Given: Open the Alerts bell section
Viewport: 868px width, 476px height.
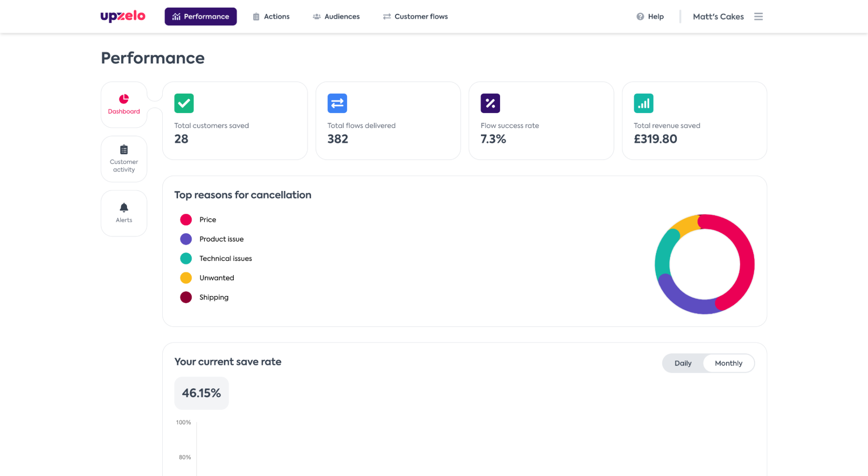Looking at the screenshot, I should (x=124, y=213).
